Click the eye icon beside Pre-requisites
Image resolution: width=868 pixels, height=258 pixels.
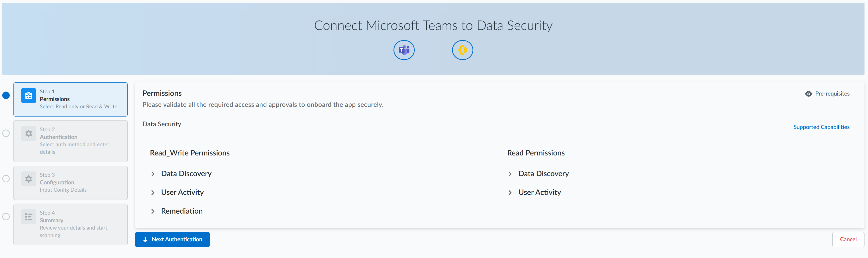pos(808,94)
